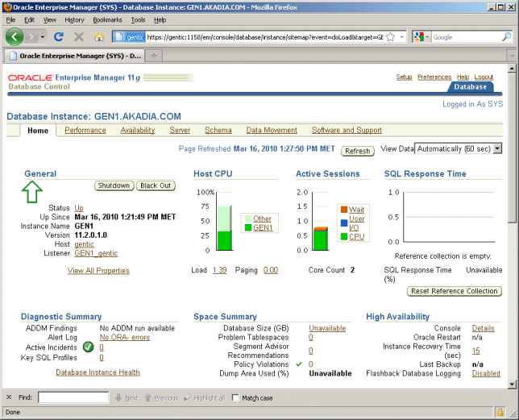Switch to the Server tab
The height and width of the screenshot is (420, 519).
[x=180, y=130]
